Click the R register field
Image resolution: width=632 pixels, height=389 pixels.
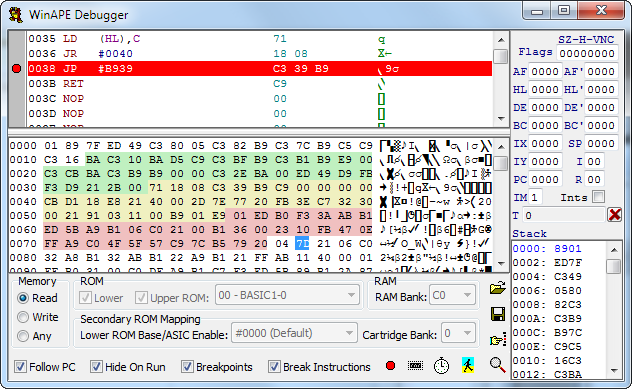point(594,180)
